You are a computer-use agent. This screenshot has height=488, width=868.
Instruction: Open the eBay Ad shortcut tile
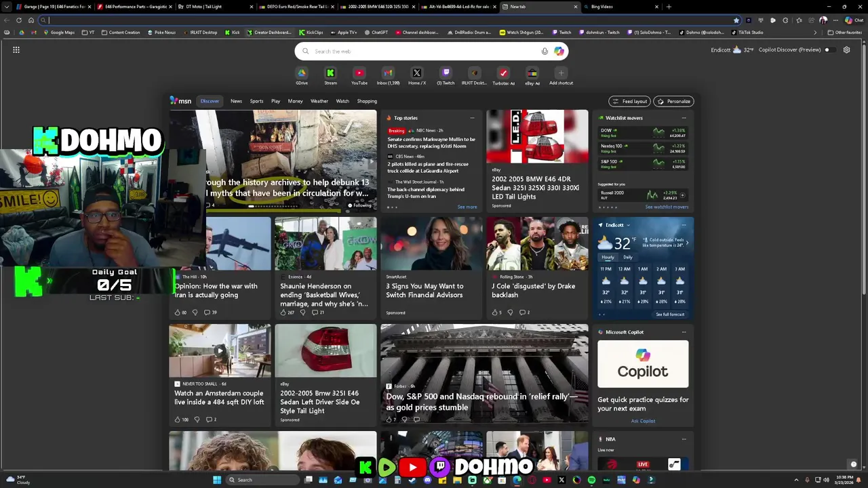(x=532, y=76)
